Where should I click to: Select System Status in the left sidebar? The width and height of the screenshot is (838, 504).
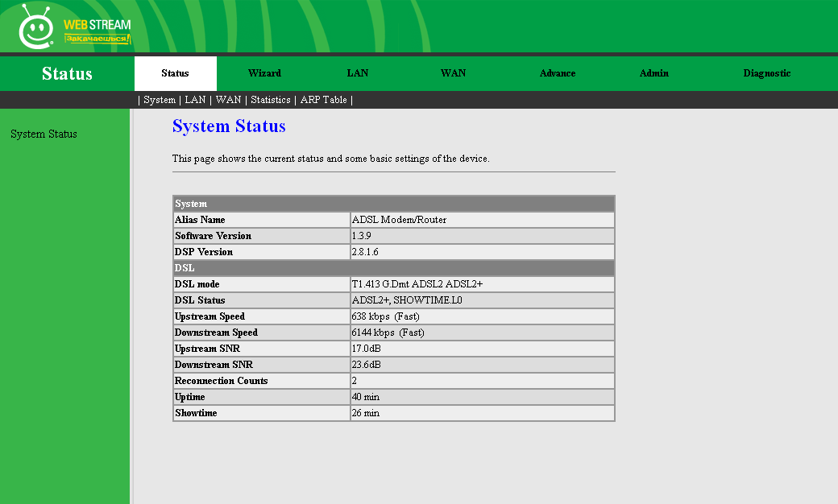point(44,134)
